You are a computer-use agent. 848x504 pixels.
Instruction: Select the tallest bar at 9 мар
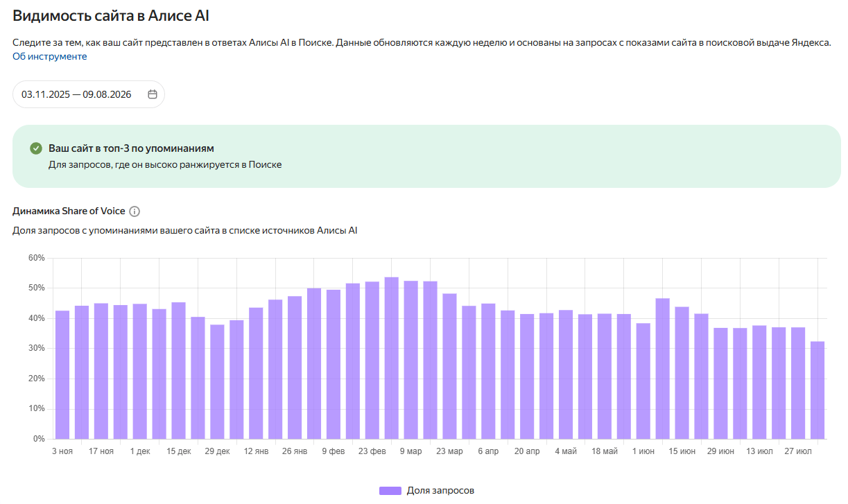(x=391, y=358)
